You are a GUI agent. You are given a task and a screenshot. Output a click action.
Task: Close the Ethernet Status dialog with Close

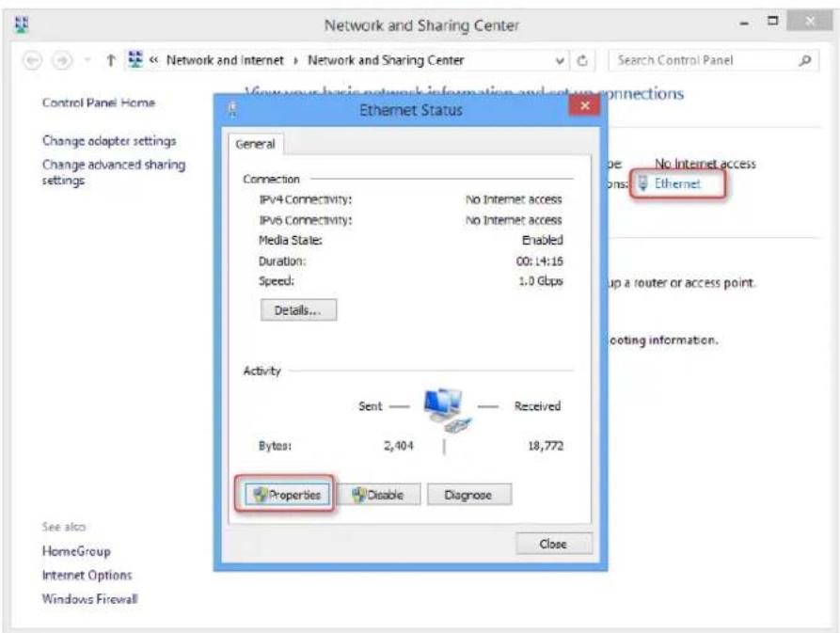pos(554,544)
